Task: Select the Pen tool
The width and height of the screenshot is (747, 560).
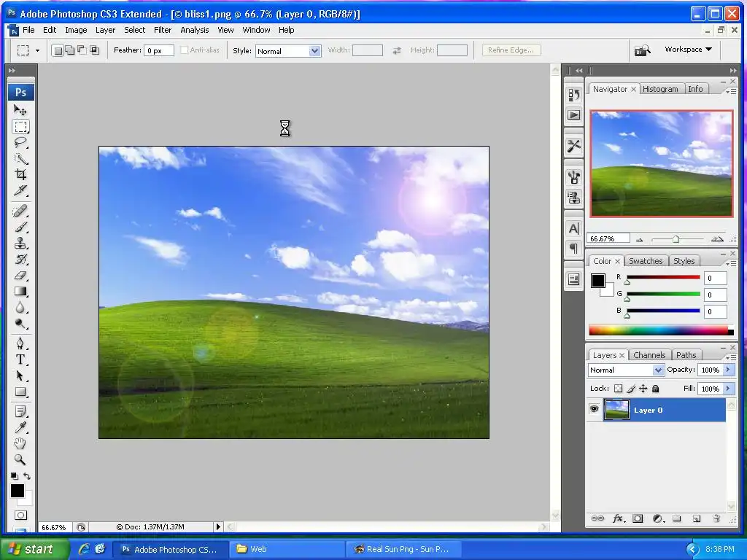Action: point(20,343)
